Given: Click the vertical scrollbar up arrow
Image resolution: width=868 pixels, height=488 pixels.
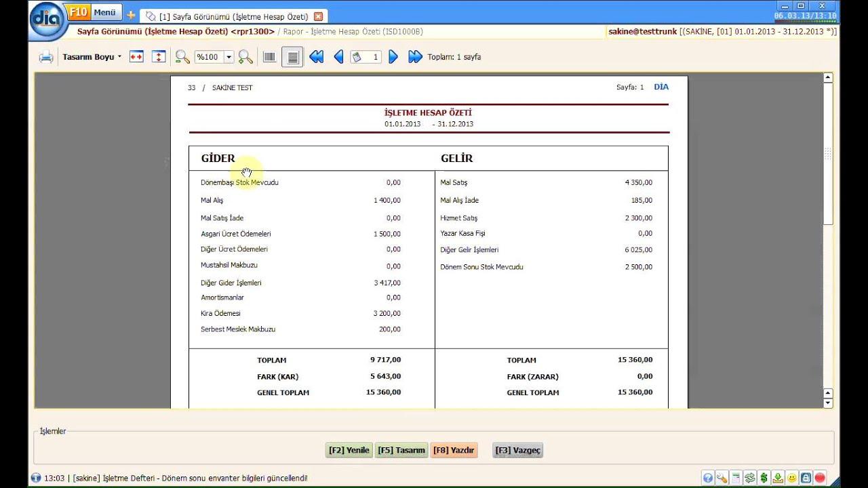Looking at the screenshot, I should 827,78.
